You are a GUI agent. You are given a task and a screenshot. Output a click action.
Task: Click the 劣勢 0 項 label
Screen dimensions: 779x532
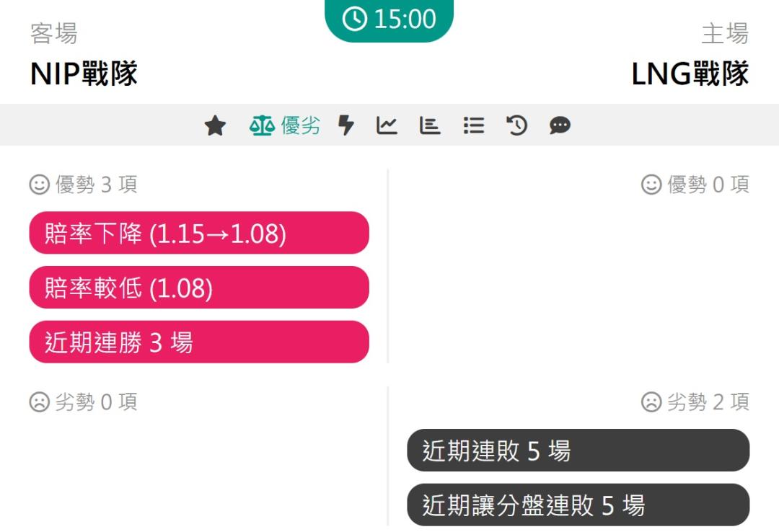pos(97,402)
